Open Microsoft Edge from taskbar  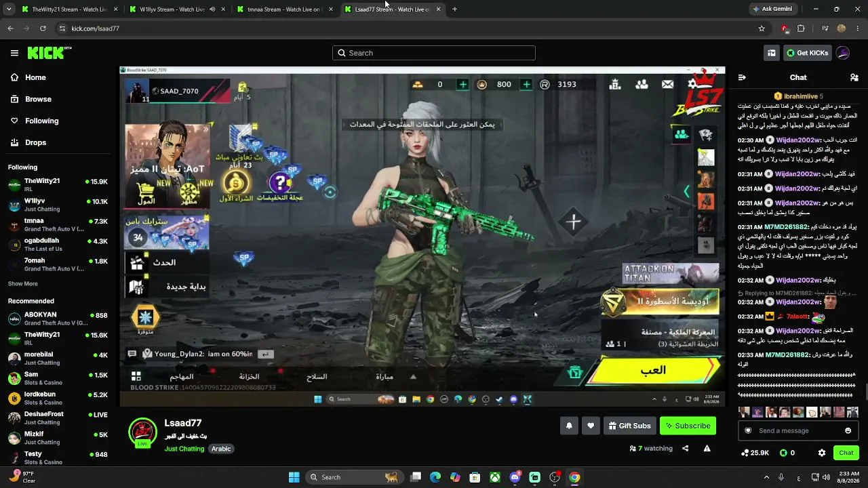[x=435, y=477]
